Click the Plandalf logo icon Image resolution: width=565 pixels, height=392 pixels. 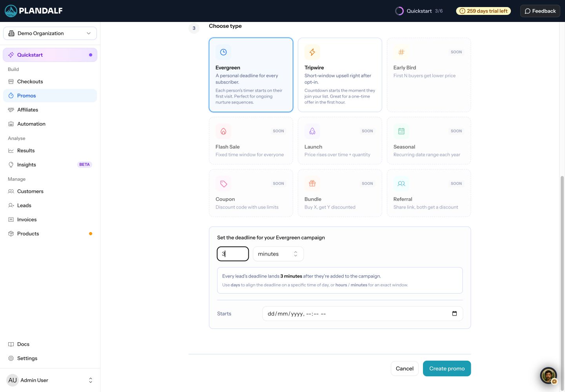coord(11,11)
